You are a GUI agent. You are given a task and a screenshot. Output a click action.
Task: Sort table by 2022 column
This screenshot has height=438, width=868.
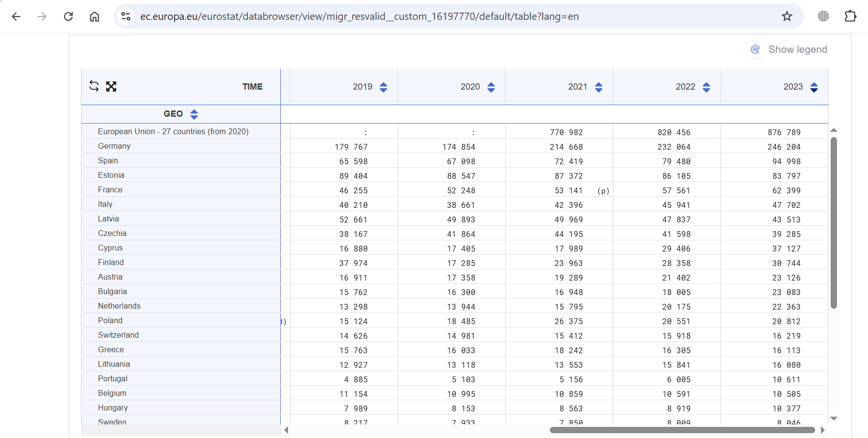tap(707, 87)
